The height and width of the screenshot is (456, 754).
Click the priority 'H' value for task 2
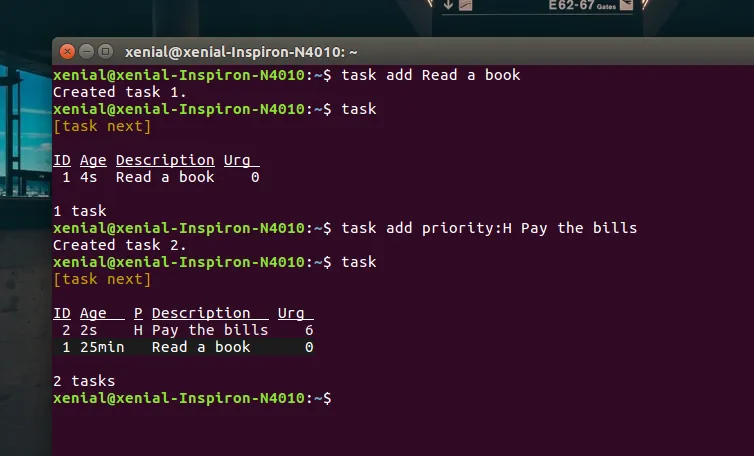(x=138, y=330)
